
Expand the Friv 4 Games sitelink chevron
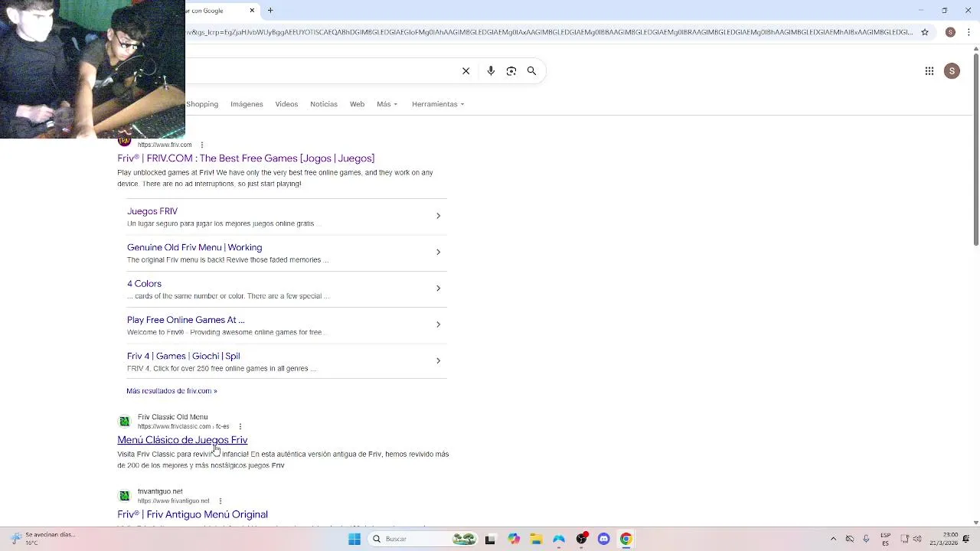[x=438, y=360]
